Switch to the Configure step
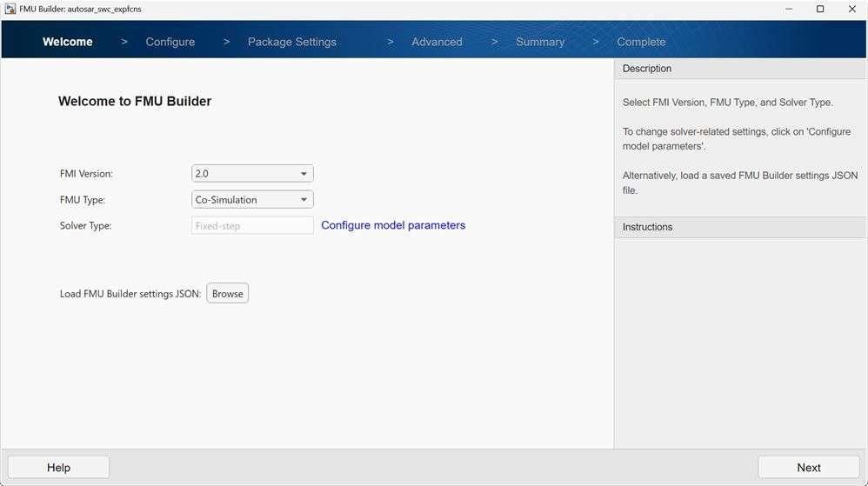Image resolution: width=868 pixels, height=486 pixels. pos(170,42)
